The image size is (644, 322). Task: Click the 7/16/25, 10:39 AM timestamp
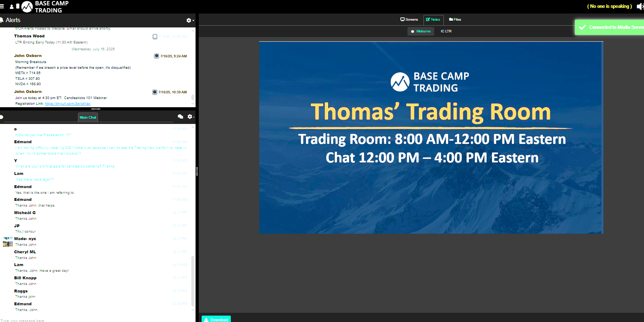point(172,92)
